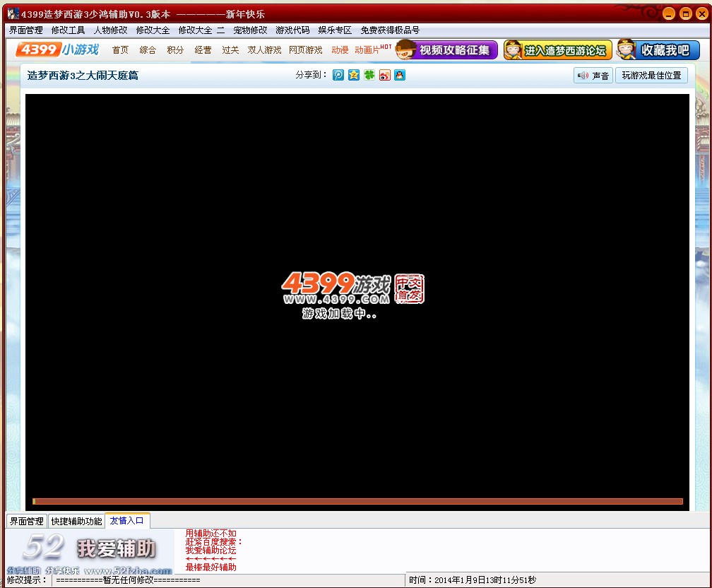Open the 游戏代码 menu
This screenshot has height=588, width=712.
click(292, 30)
